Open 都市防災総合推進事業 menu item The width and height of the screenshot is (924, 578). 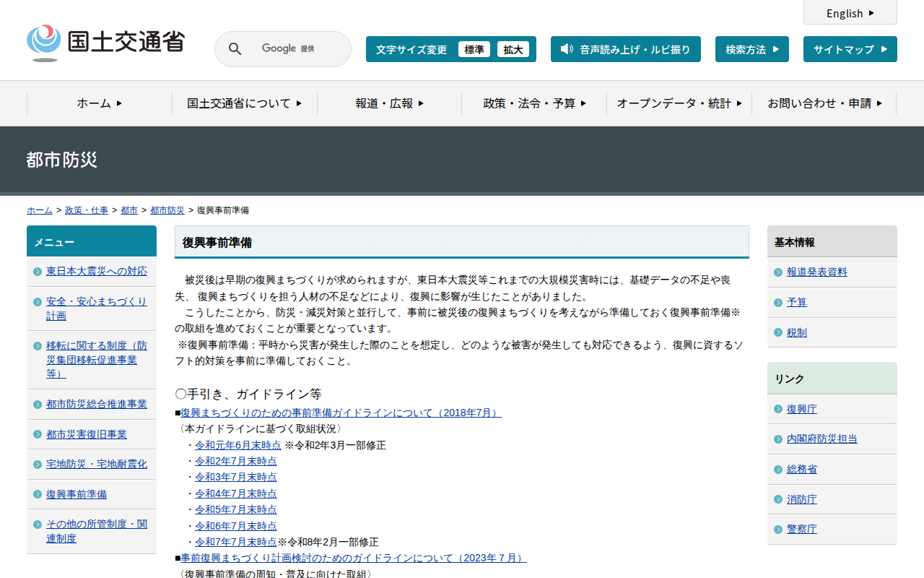[97, 404]
